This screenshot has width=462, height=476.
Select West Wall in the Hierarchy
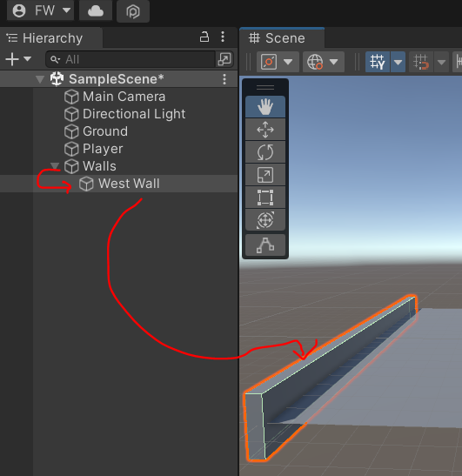[129, 184]
